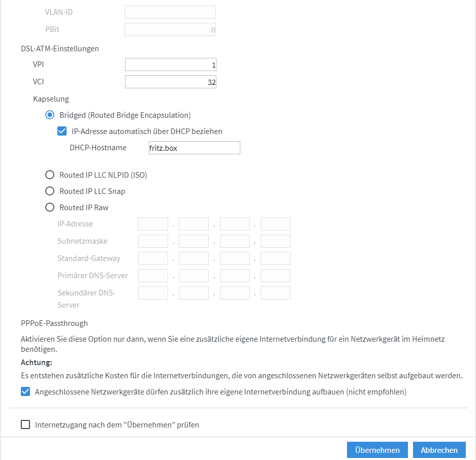The image size is (476, 460).
Task: Click the Übernehmen button
Action: click(x=377, y=450)
